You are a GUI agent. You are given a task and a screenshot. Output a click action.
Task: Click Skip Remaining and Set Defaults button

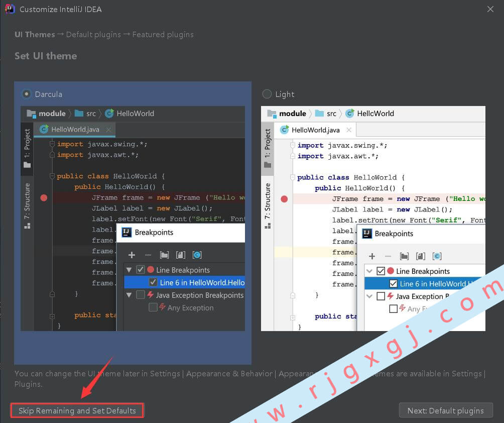(77, 410)
